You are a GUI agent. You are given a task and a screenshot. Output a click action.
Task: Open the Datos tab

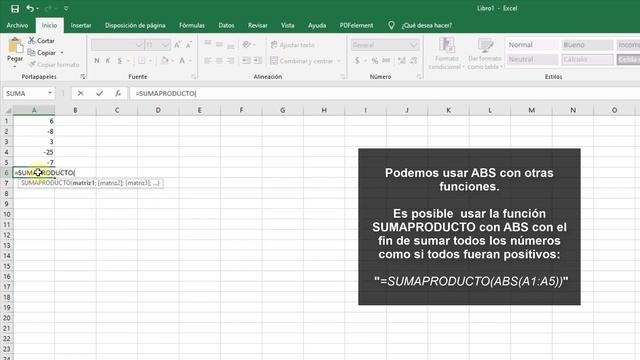coord(226,25)
